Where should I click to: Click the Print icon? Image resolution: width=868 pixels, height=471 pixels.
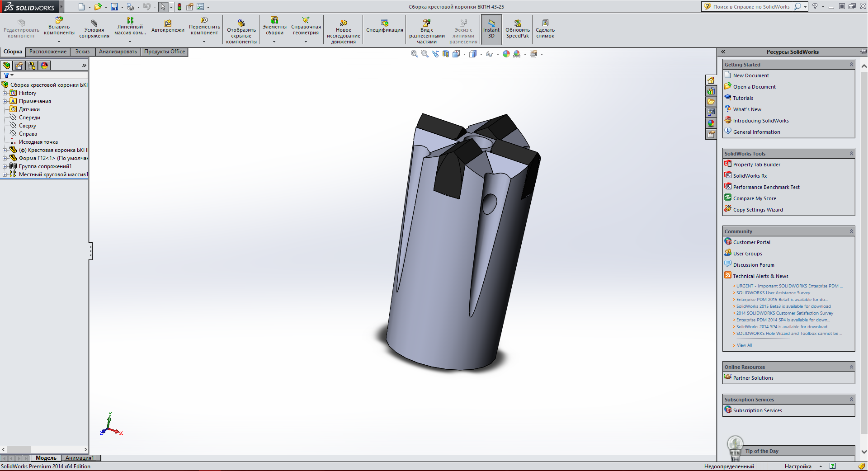(130, 7)
